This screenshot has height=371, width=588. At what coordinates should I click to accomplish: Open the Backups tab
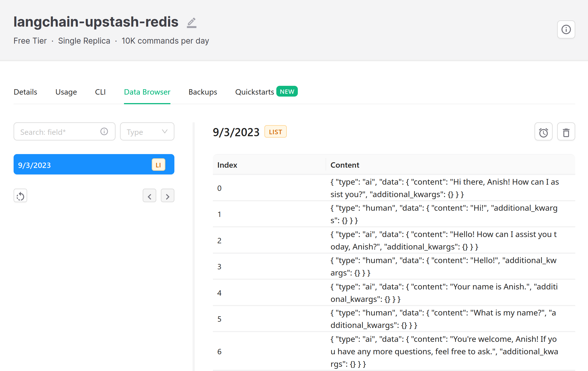203,92
